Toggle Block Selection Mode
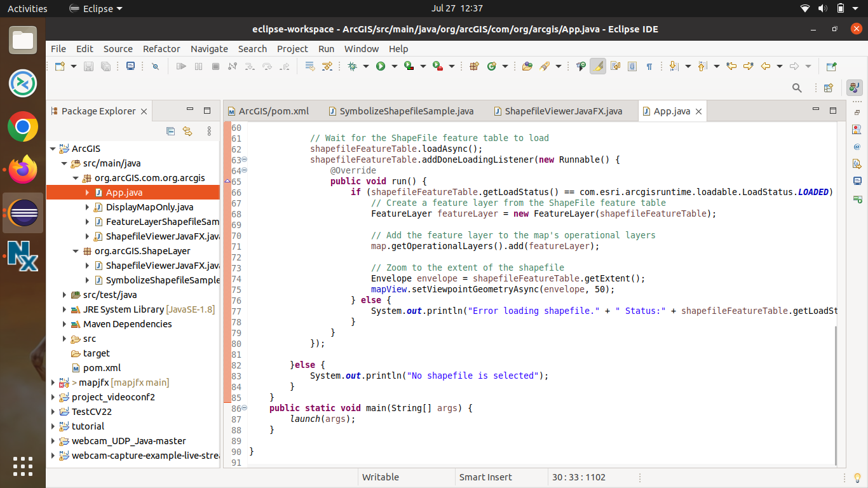Screen dimensions: 868x488 (x=632, y=66)
